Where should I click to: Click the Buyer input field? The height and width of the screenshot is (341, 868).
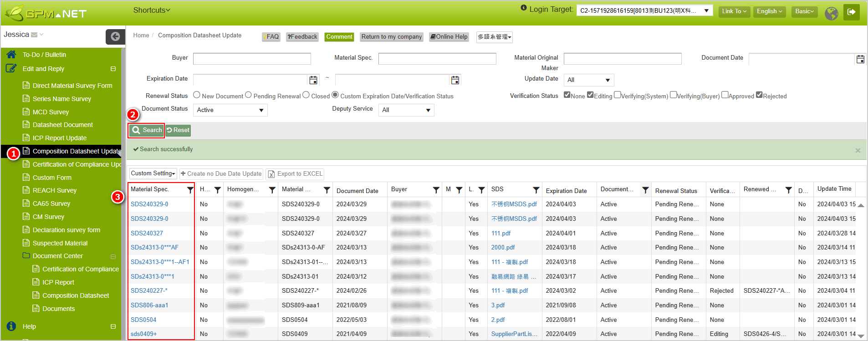click(252, 59)
